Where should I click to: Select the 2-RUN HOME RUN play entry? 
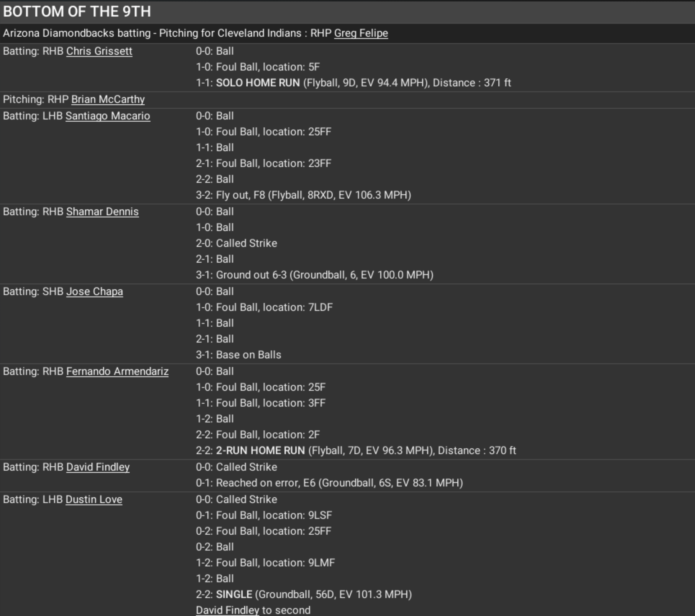[260, 450]
